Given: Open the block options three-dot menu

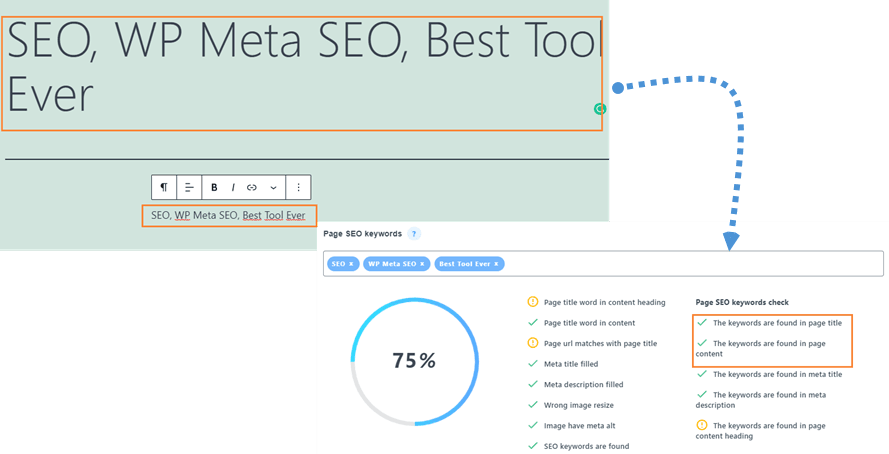Looking at the screenshot, I should 298,187.
